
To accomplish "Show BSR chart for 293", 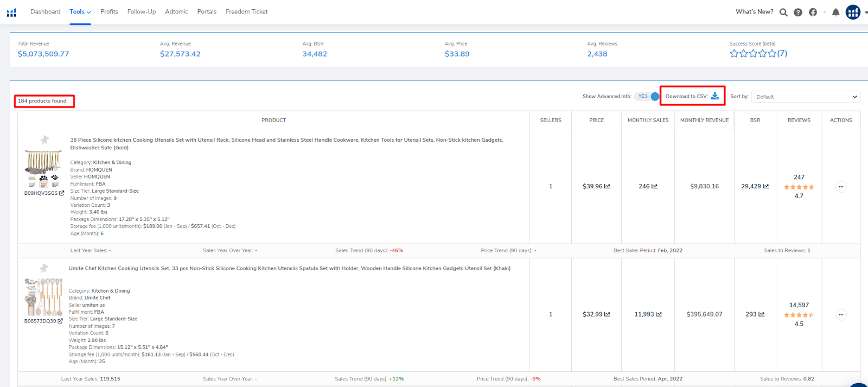I will (762, 314).
